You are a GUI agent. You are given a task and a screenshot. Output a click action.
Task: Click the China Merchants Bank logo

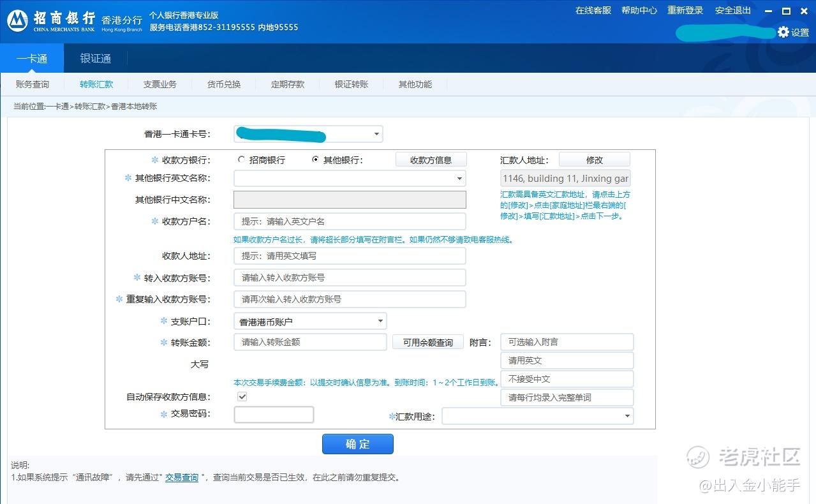click(52, 21)
